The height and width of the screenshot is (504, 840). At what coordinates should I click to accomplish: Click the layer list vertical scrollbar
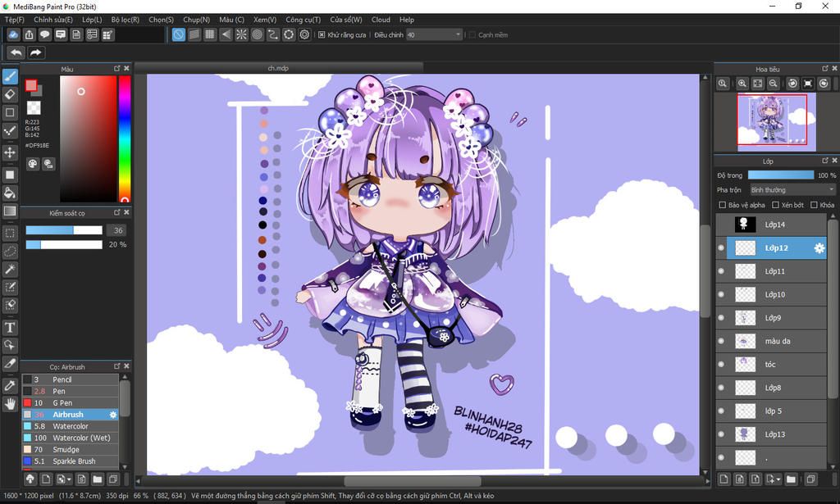[833, 311]
